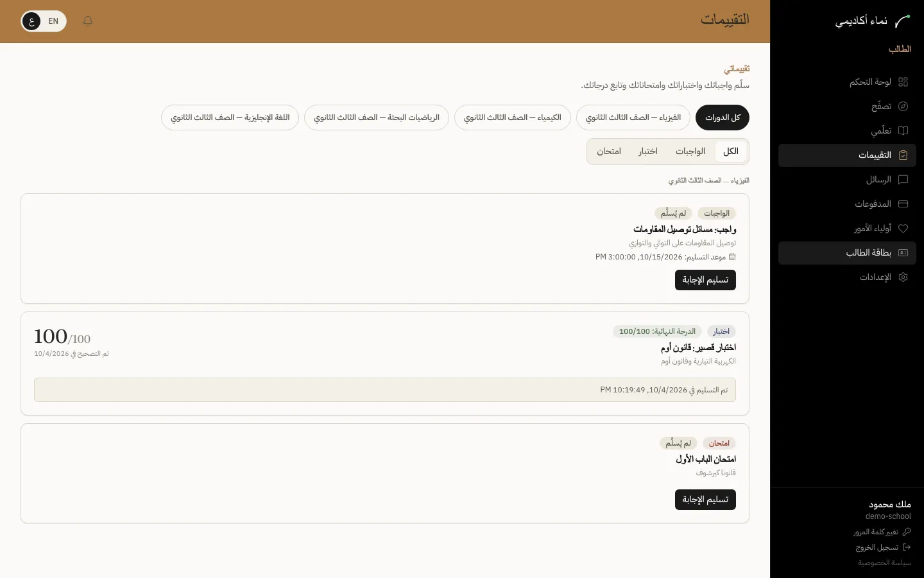Click the calendar icon beside the due date
The image size is (924, 578).
pos(732,257)
